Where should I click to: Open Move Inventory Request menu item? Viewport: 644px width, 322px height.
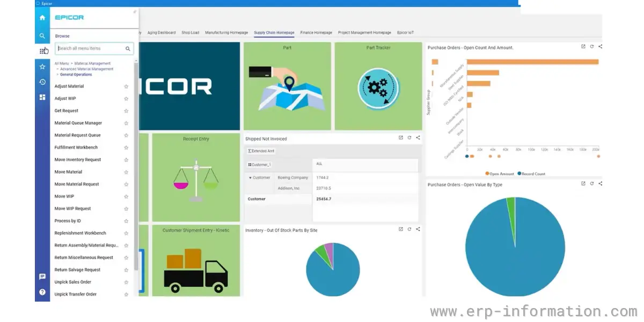click(78, 160)
